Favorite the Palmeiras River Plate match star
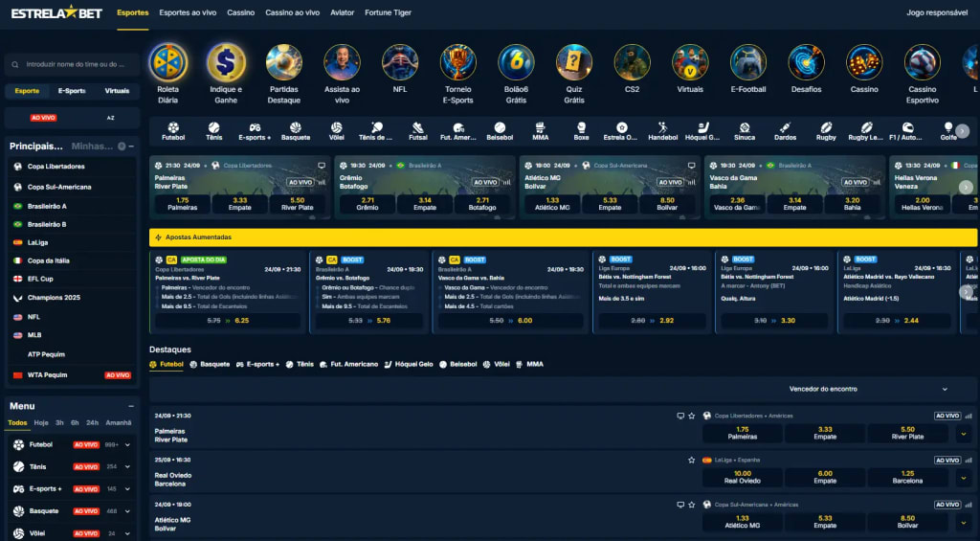Viewport: 980px width, 541px height. [691, 416]
